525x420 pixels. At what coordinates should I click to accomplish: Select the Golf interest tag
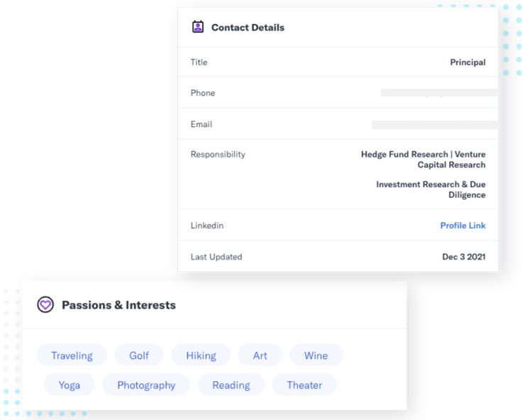click(139, 355)
